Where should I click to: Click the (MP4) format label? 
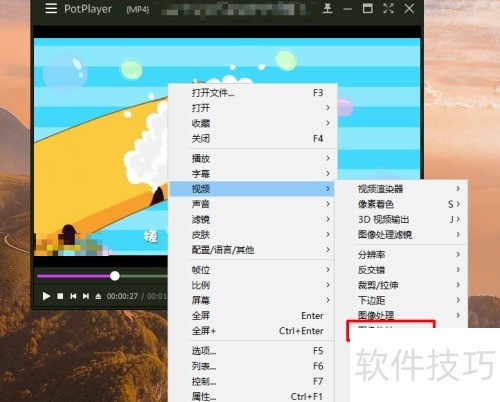point(138,9)
